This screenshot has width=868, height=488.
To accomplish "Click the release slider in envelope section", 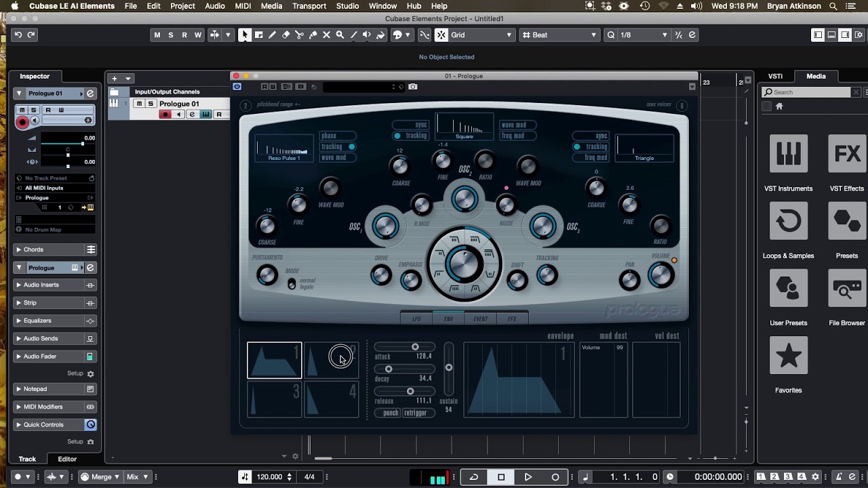I will [x=405, y=391].
